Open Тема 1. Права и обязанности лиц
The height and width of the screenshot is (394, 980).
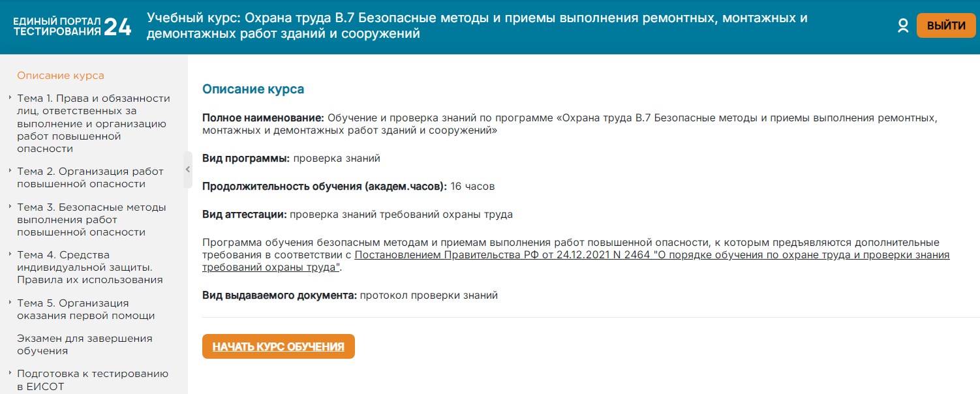(x=93, y=123)
